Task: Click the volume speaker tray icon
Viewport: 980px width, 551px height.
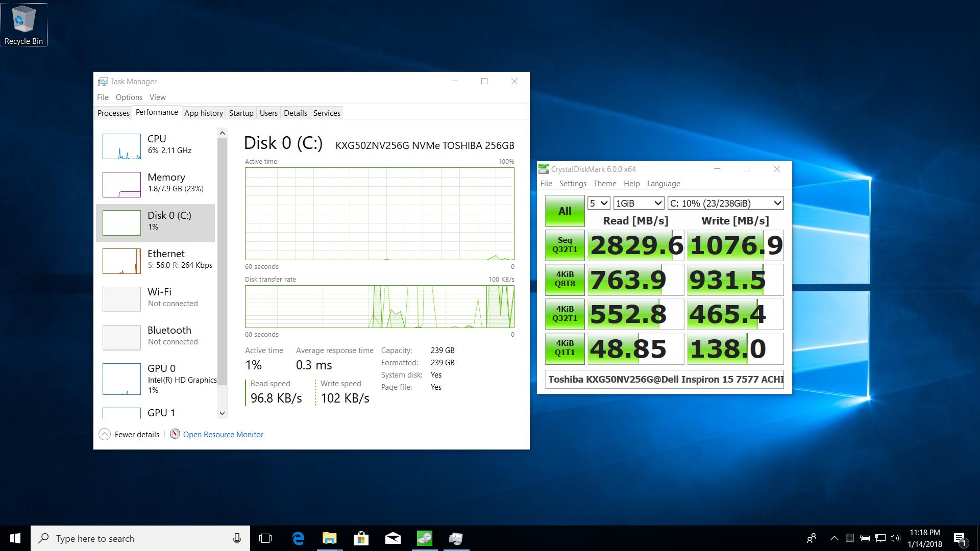Action: coord(895,538)
